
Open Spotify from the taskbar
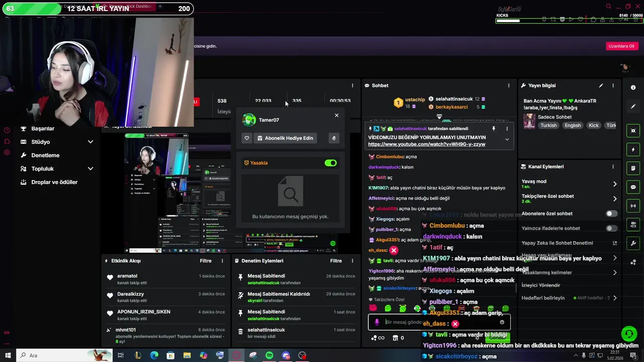(x=269, y=355)
